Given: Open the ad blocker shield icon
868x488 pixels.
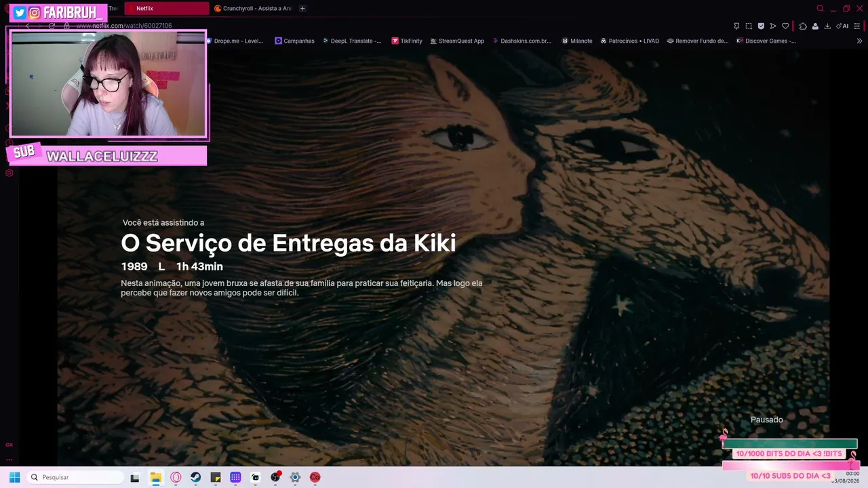Looking at the screenshot, I should coord(761,26).
